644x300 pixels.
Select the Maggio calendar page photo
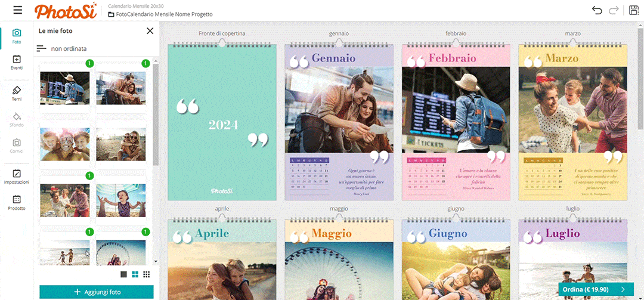339,271
